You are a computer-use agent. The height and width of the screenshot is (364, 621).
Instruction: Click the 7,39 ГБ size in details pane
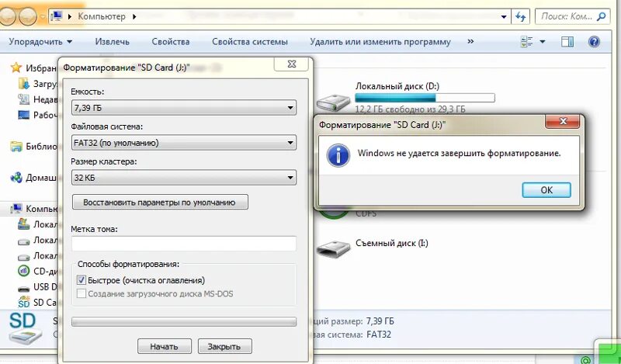(x=380, y=321)
